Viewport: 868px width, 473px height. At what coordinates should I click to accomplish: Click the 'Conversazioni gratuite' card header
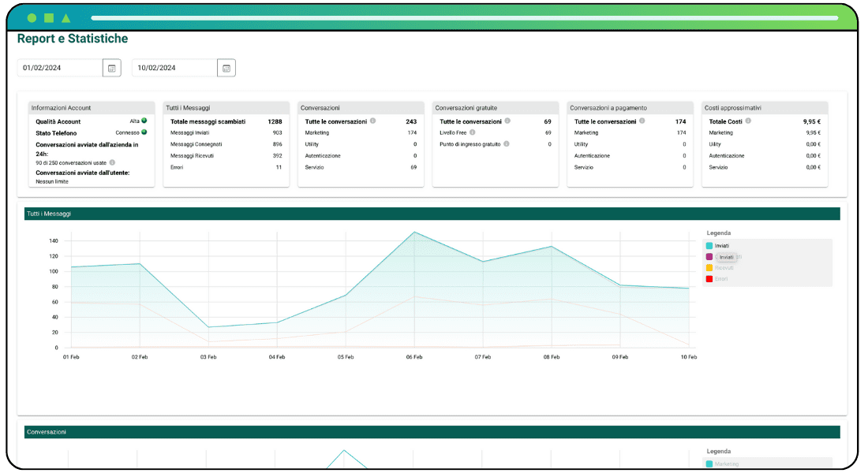click(495, 108)
